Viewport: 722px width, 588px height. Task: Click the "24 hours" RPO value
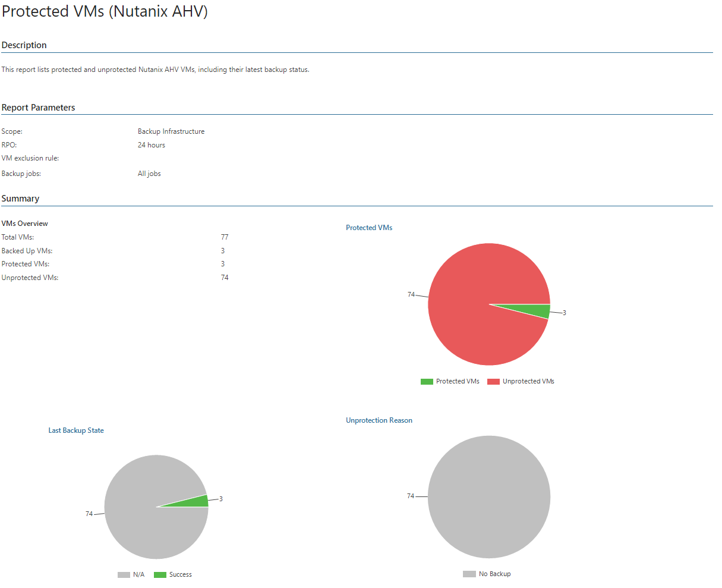click(x=152, y=145)
